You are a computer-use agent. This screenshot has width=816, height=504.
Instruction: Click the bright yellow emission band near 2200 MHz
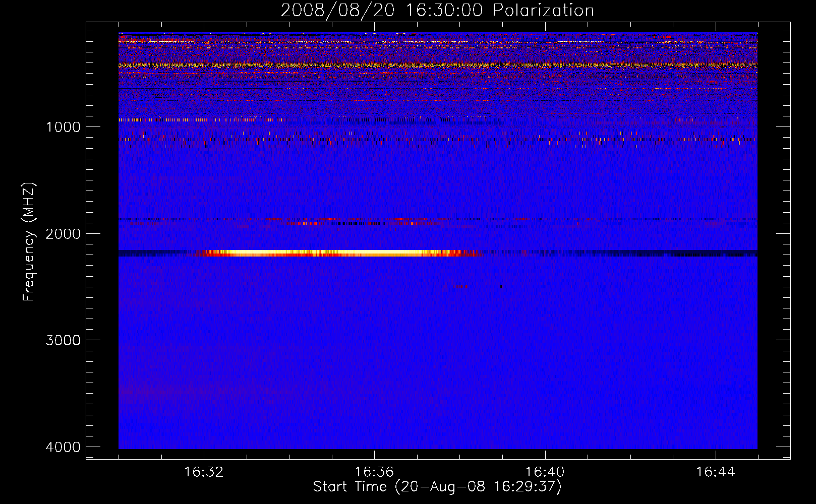[333, 253]
